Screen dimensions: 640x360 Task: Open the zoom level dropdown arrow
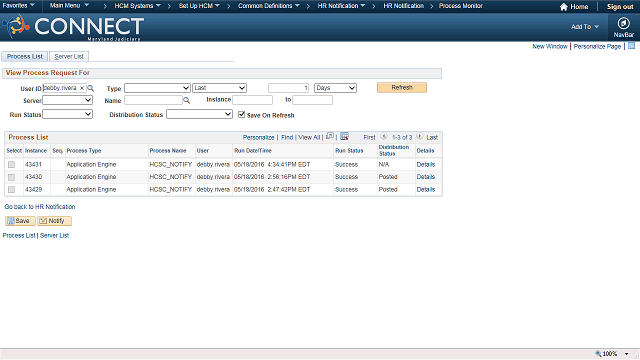point(627,354)
